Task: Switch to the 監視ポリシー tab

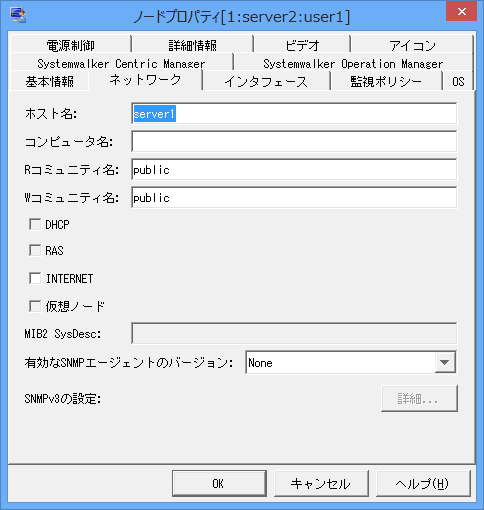Action: [386, 81]
